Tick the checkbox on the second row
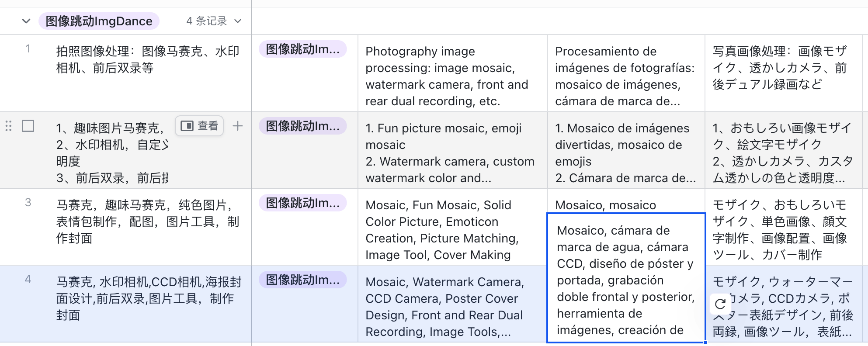 pyautogui.click(x=28, y=126)
